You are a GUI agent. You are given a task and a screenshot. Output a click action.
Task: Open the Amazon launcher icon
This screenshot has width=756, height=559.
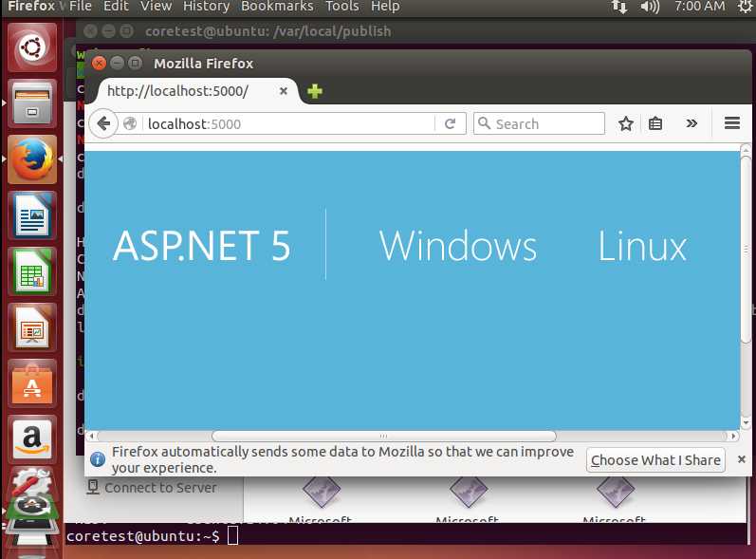pos(32,438)
